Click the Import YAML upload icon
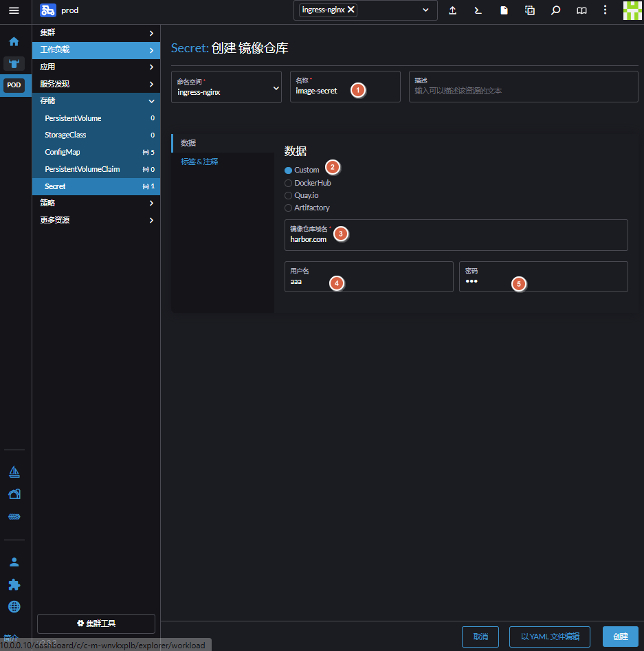Screen dimensions: 644x651 click(x=452, y=10)
